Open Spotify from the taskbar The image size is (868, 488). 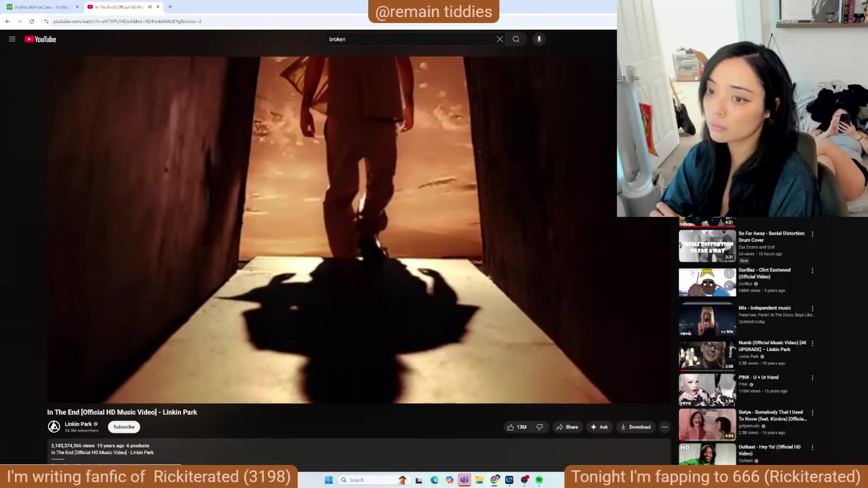tap(539, 480)
